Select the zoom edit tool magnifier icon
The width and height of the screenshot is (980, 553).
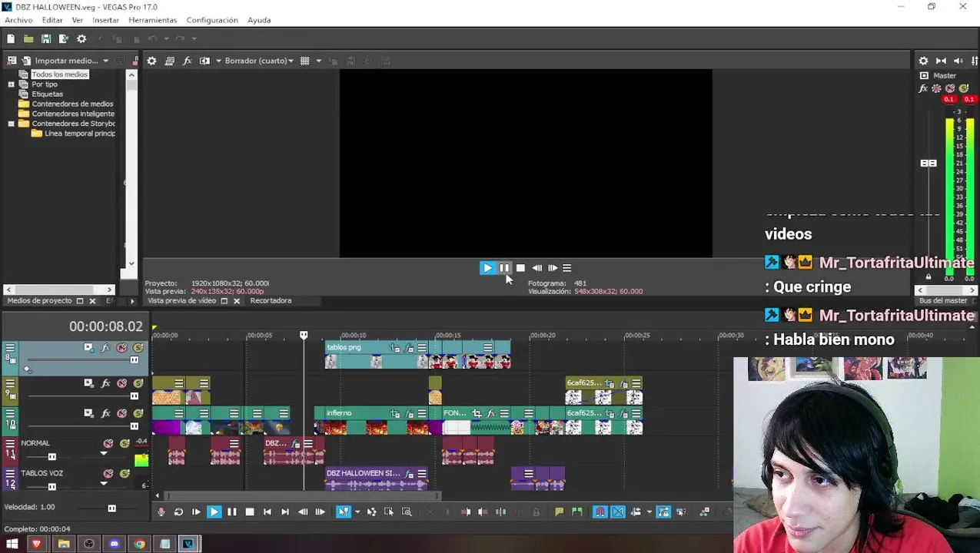click(x=407, y=512)
